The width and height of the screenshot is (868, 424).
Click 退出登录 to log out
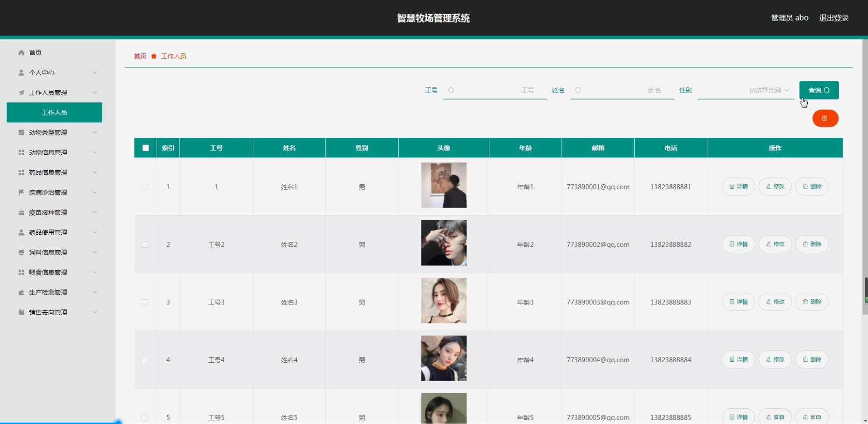tap(834, 18)
